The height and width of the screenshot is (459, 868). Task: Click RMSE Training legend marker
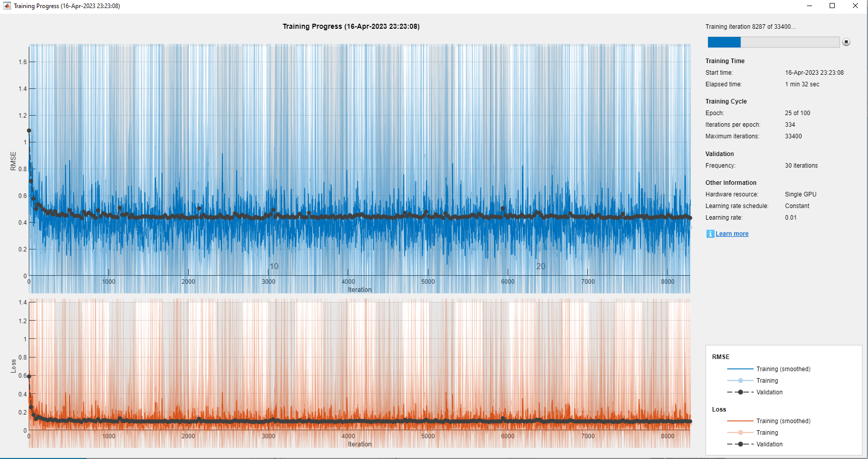point(740,381)
